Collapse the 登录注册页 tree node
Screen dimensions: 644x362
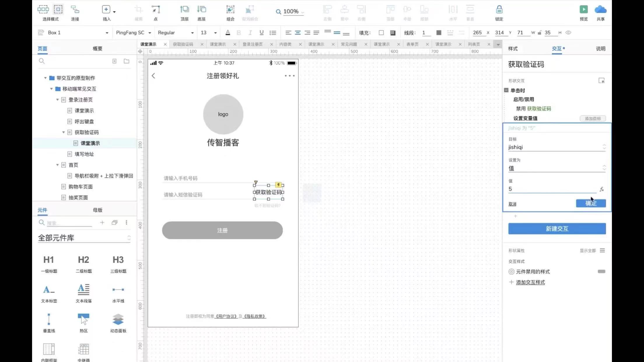coord(57,100)
